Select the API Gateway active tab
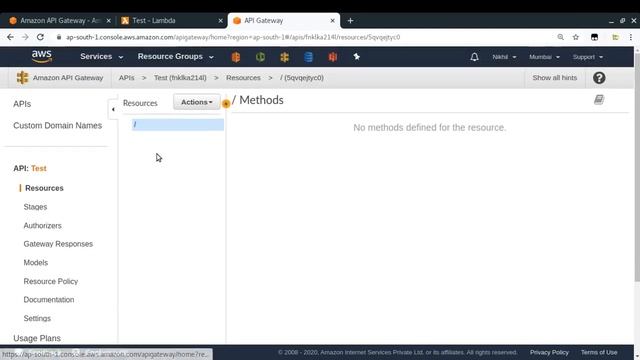The width and height of the screenshot is (640, 360). tap(284, 20)
